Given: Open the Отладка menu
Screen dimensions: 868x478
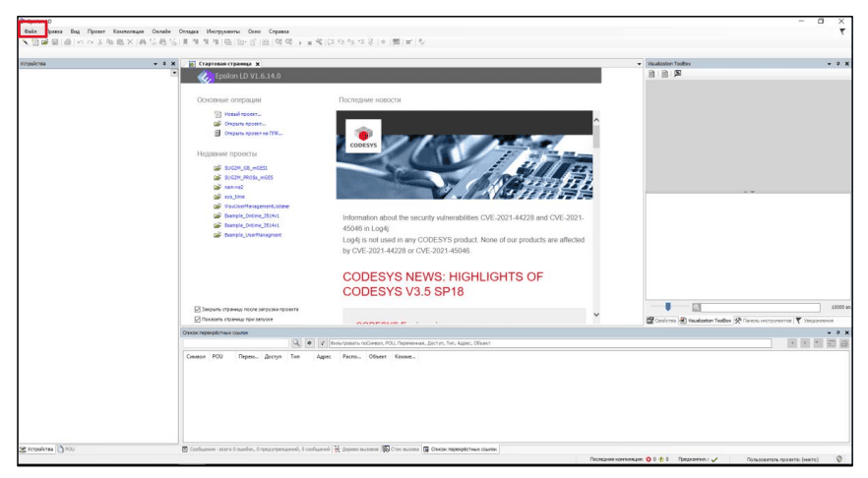Looking at the screenshot, I should click(x=189, y=31).
